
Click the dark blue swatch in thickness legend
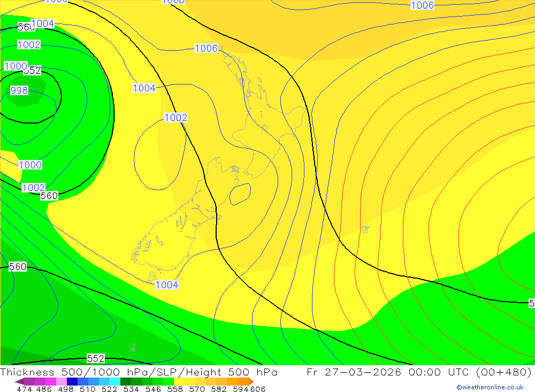[72, 381]
